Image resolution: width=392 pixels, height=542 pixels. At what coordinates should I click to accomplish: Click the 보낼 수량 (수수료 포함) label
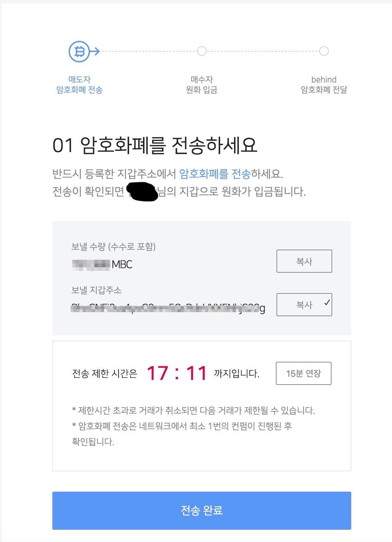point(113,247)
